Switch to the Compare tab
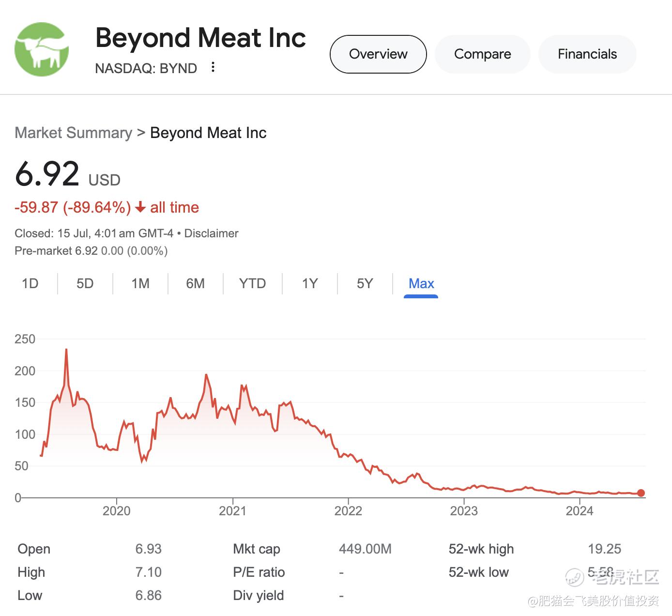672x616 pixels. (482, 54)
